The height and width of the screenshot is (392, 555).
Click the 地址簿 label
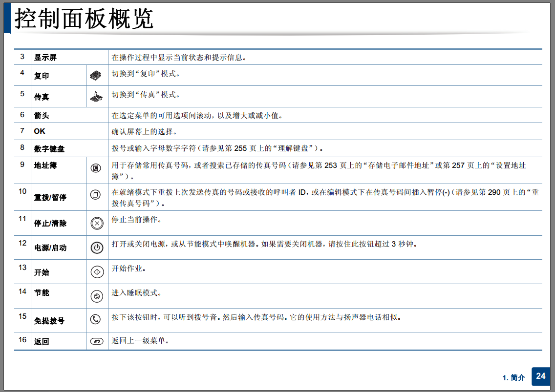pyautogui.click(x=45, y=165)
